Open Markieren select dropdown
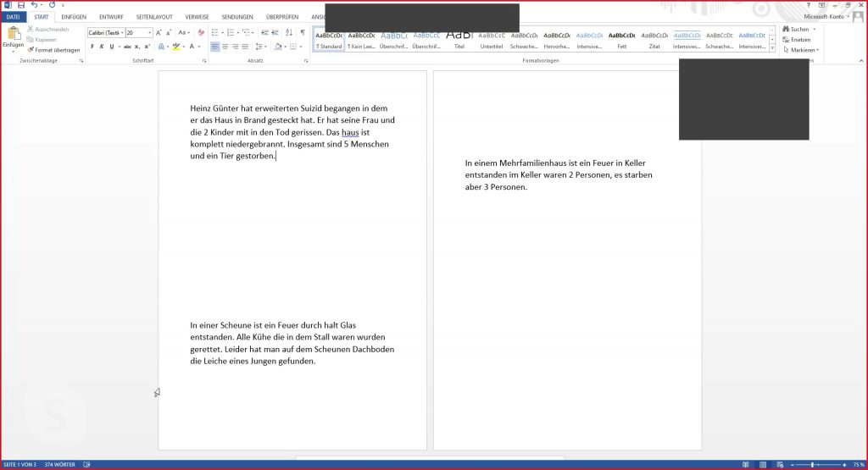This screenshot has height=470, width=868. (x=801, y=50)
